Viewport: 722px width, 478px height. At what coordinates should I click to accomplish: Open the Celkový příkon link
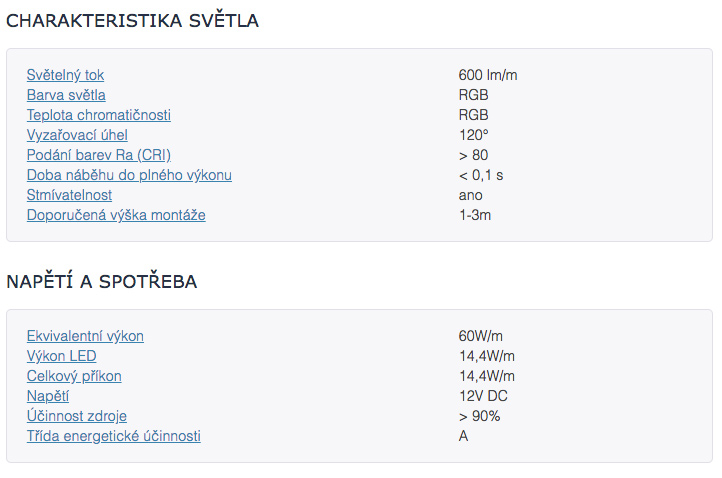tap(74, 376)
